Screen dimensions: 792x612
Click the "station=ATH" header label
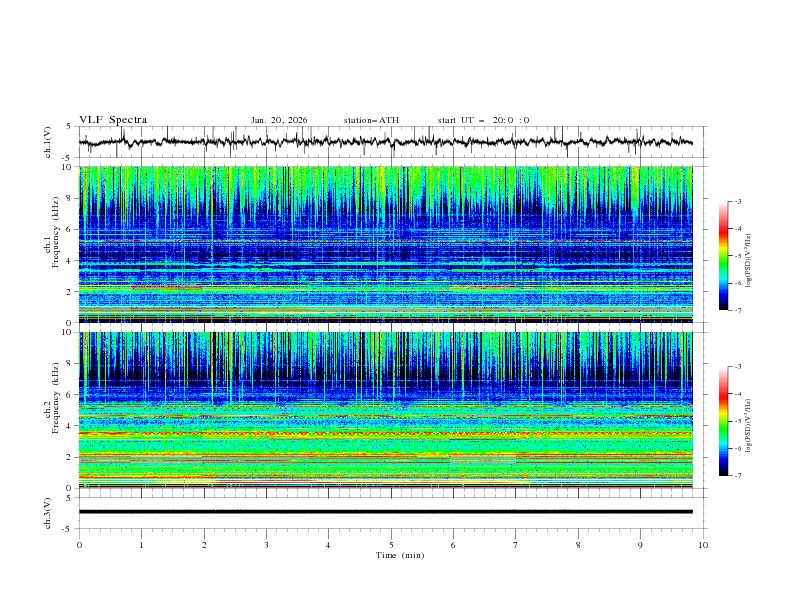pyautogui.click(x=371, y=120)
